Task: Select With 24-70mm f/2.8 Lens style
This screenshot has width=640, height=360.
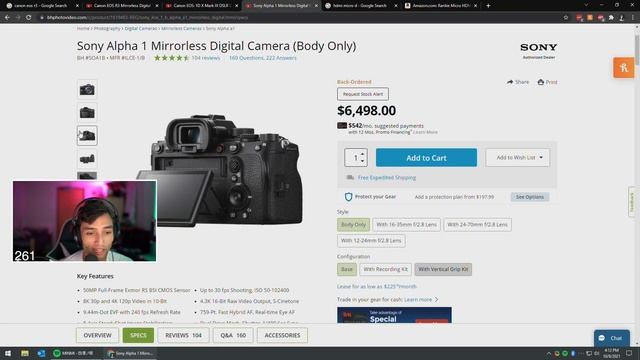Action: pos(478,224)
